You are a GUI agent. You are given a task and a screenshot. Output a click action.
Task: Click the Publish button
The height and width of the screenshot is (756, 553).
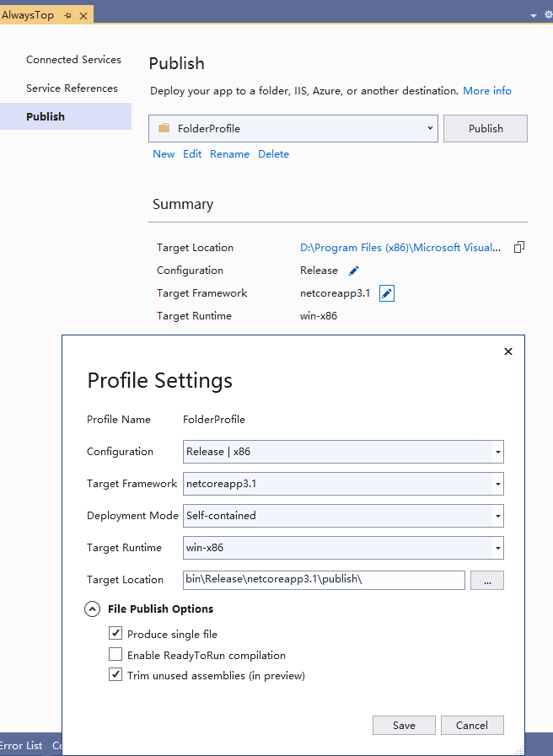(486, 128)
